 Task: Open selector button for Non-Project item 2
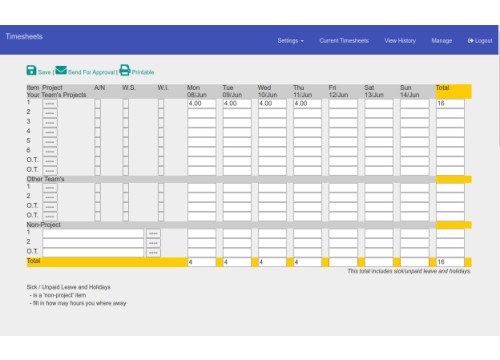pyautogui.click(x=153, y=243)
